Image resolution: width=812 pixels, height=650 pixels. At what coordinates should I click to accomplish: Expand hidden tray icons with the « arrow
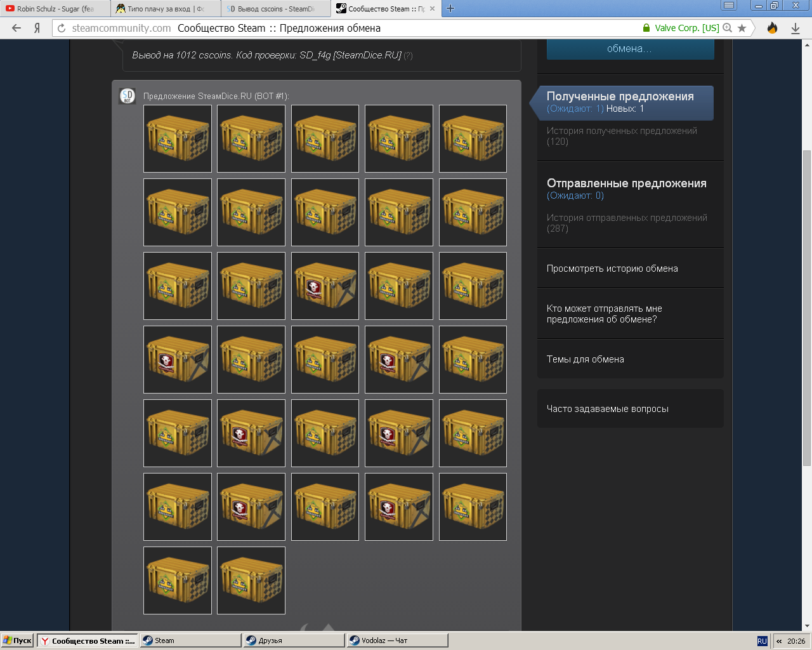click(779, 641)
